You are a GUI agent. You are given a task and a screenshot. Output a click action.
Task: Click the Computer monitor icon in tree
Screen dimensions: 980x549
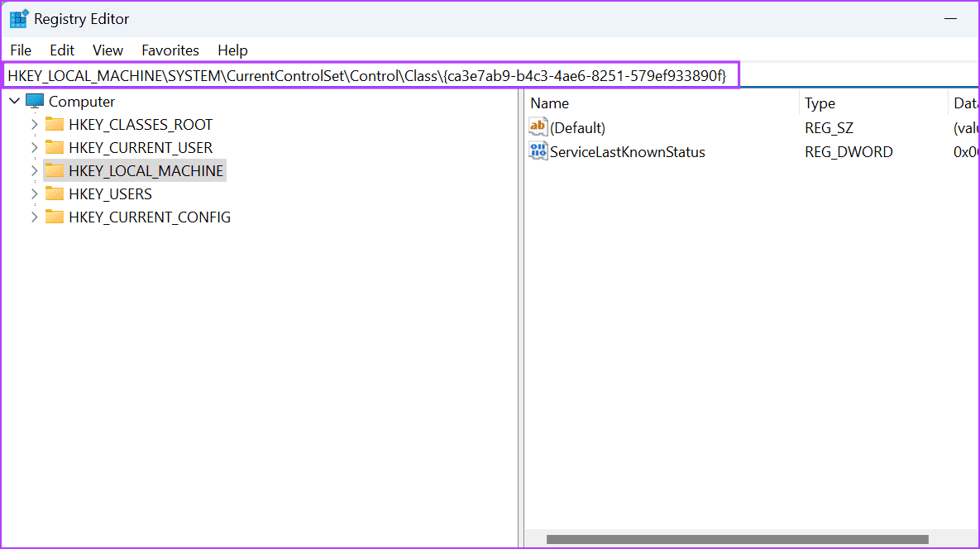(x=35, y=101)
